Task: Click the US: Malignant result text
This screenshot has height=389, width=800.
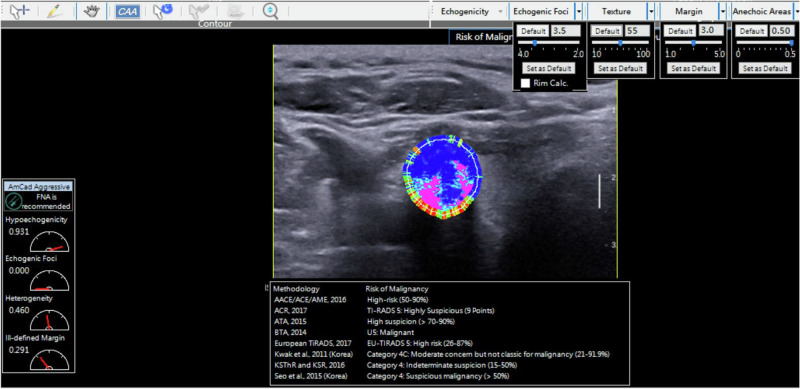Action: pos(390,332)
